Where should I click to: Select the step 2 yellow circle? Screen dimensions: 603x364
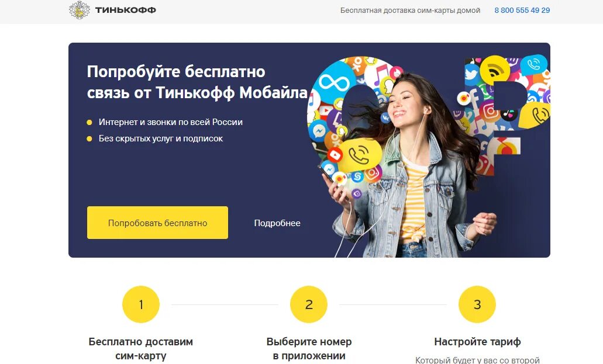tap(309, 304)
